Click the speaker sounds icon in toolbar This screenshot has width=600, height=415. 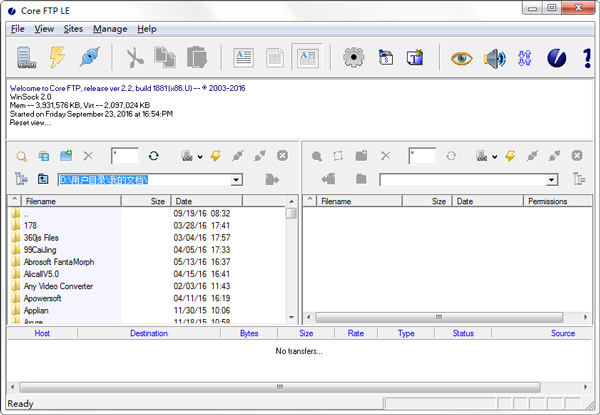(494, 58)
